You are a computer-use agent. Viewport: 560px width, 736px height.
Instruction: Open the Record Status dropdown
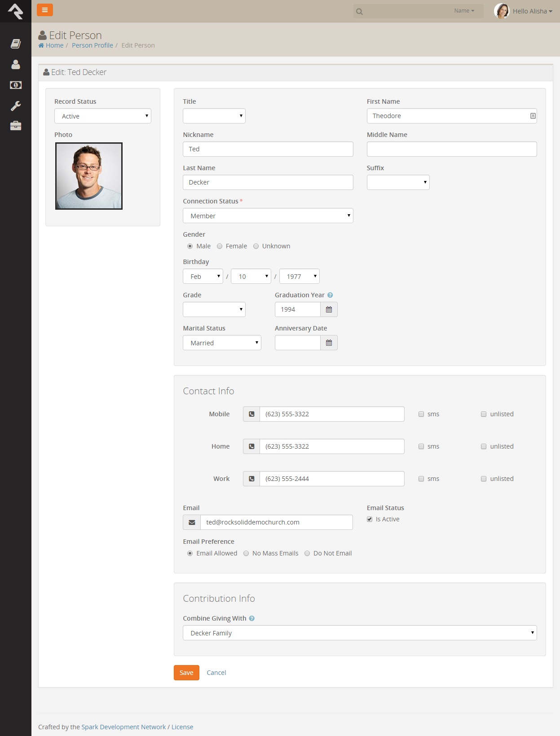[103, 116]
